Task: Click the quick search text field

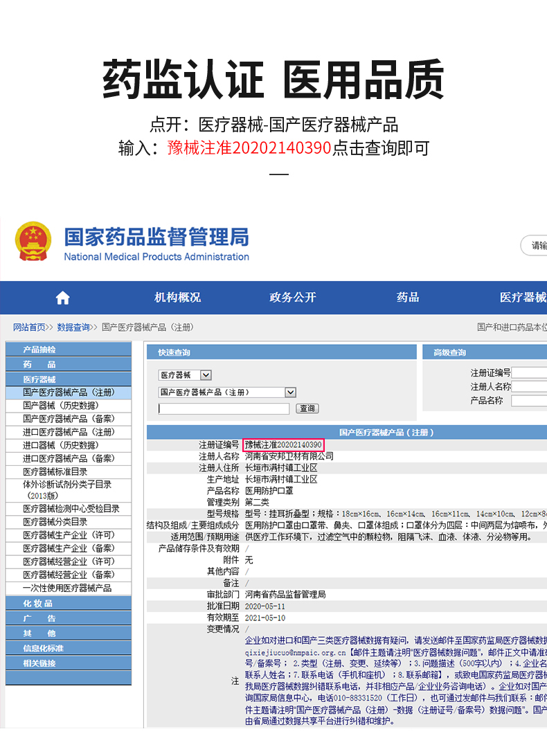Action: point(224,409)
